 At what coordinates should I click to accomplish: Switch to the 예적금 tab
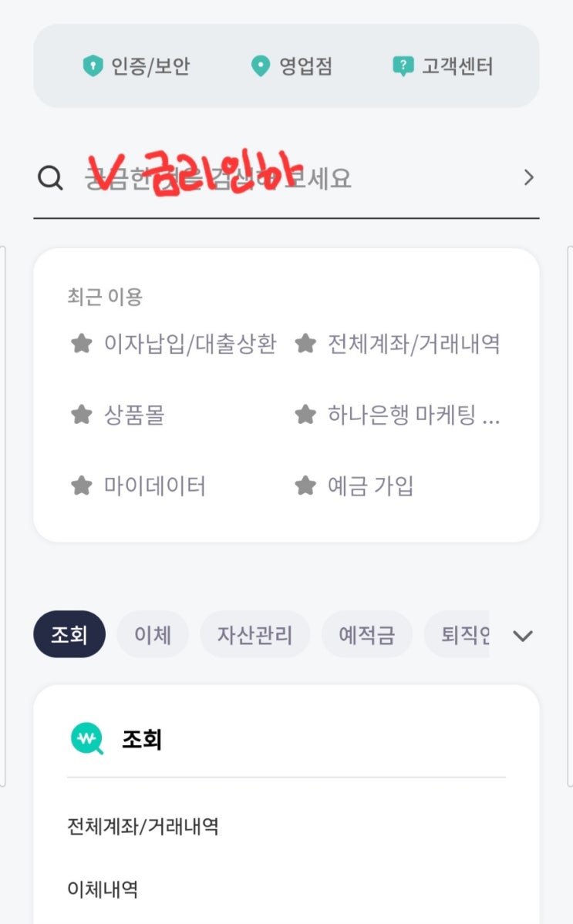(x=366, y=635)
